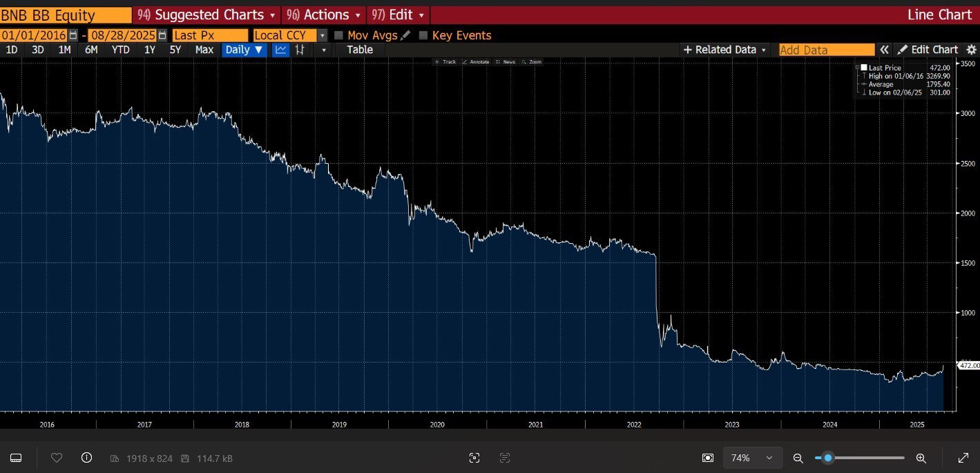Switch to the bar/candle chart icon
980x473 pixels.
[300, 50]
